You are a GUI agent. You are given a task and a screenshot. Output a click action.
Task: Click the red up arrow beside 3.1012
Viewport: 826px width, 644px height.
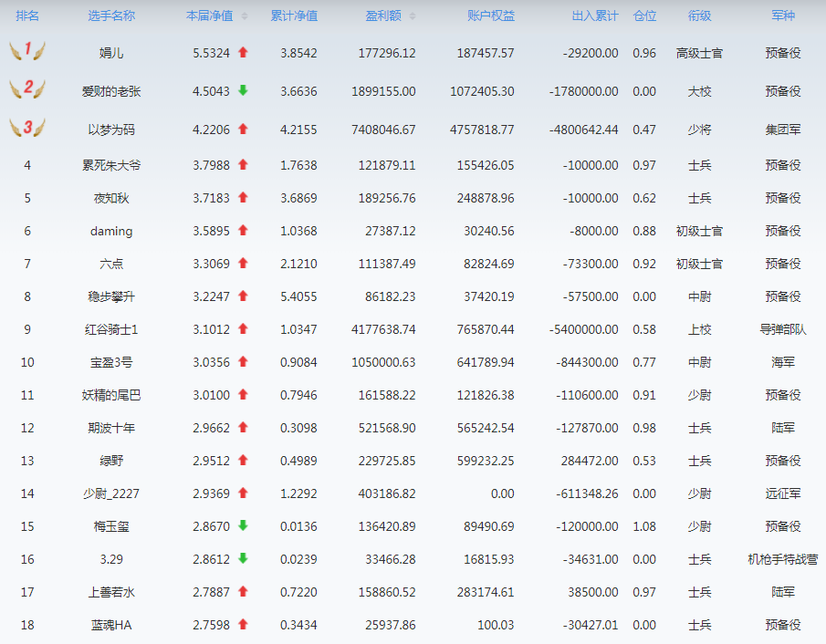tap(243, 329)
